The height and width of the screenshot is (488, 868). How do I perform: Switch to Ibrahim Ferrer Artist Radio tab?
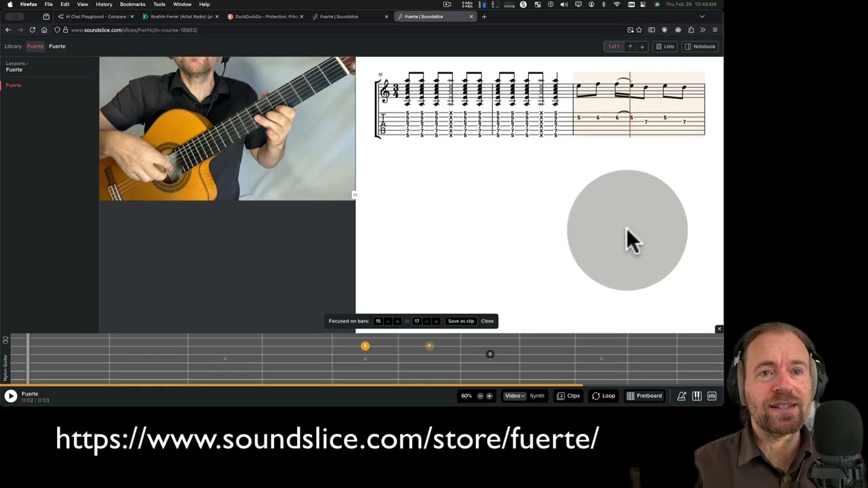[x=181, y=16]
